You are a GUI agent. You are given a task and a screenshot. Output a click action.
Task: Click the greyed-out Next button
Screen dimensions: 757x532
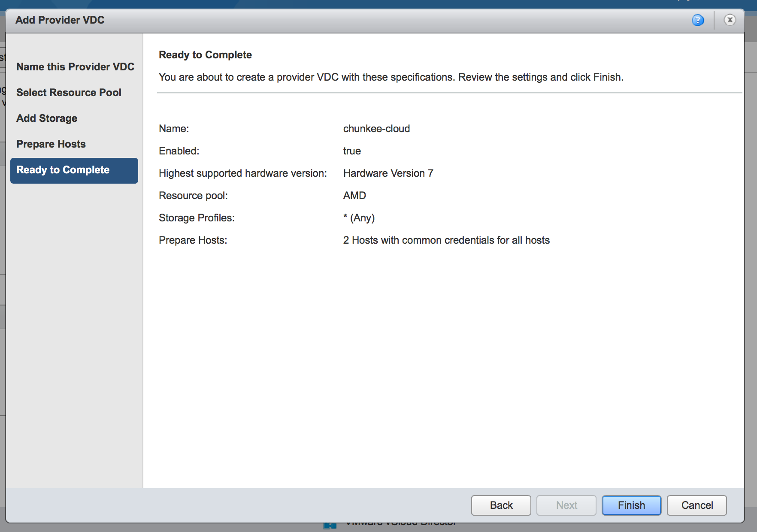click(566, 505)
